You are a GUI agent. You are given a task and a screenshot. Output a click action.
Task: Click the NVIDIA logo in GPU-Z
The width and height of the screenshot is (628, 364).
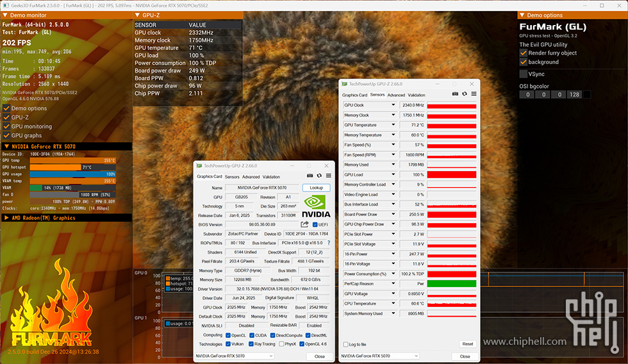[x=316, y=206]
